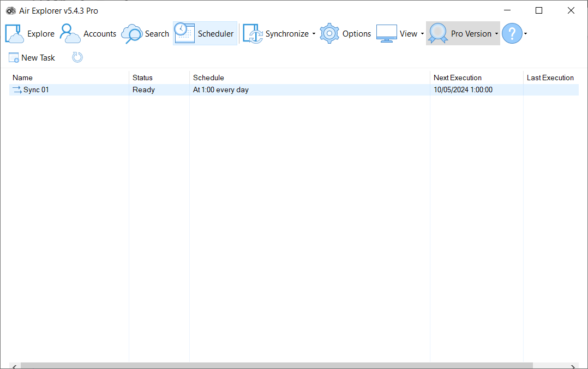Open the Accounts manager
The height and width of the screenshot is (369, 588).
click(x=88, y=33)
